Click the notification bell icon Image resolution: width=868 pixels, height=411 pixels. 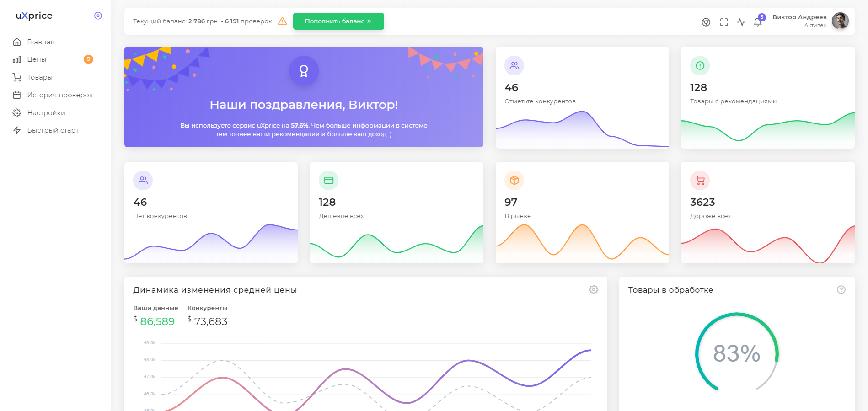coord(757,22)
